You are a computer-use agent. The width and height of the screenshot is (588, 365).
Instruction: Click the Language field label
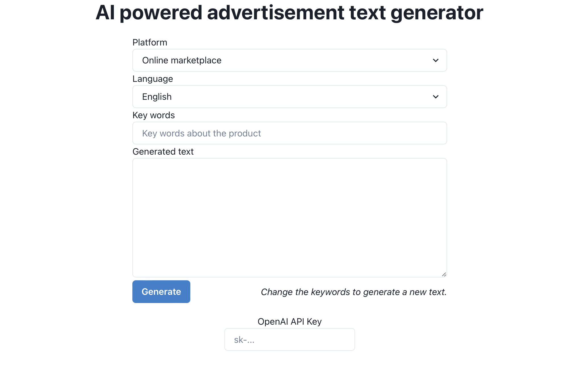(153, 79)
